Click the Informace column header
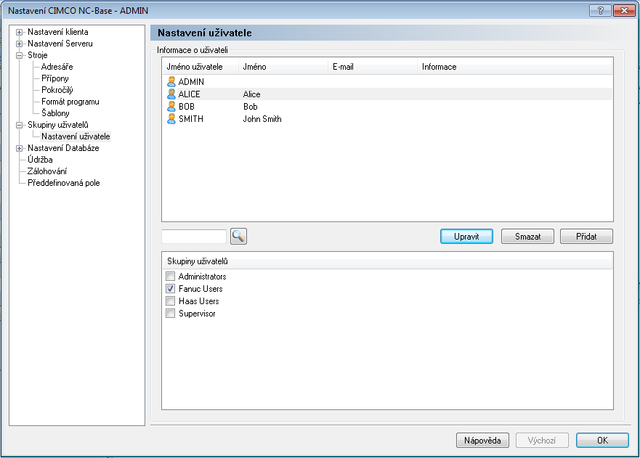640x458 pixels. click(515, 67)
